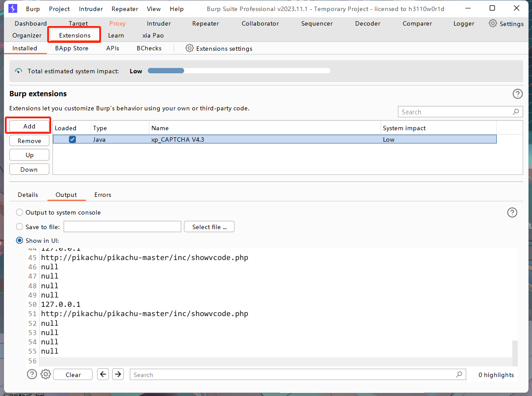Select the Installed sub-tab

pyautogui.click(x=25, y=48)
